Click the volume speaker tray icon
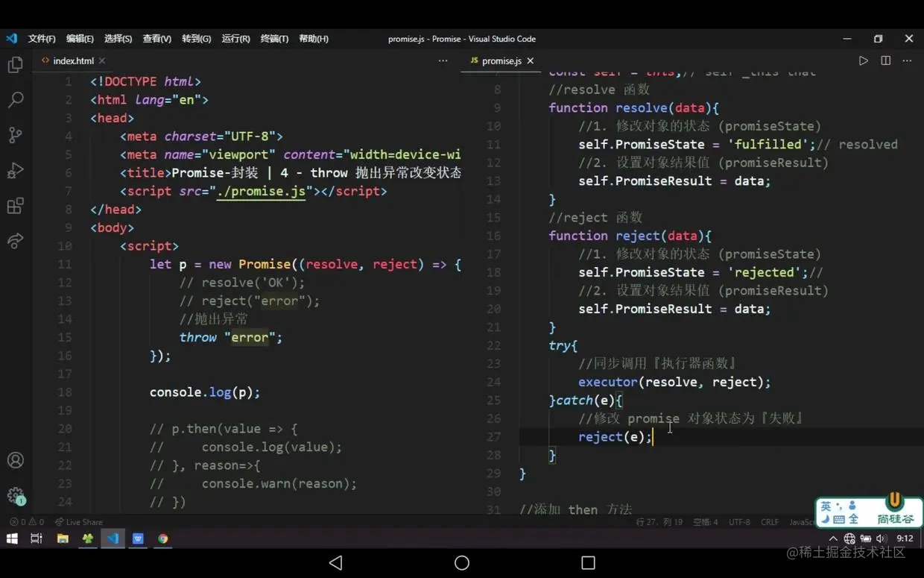 click(882, 538)
